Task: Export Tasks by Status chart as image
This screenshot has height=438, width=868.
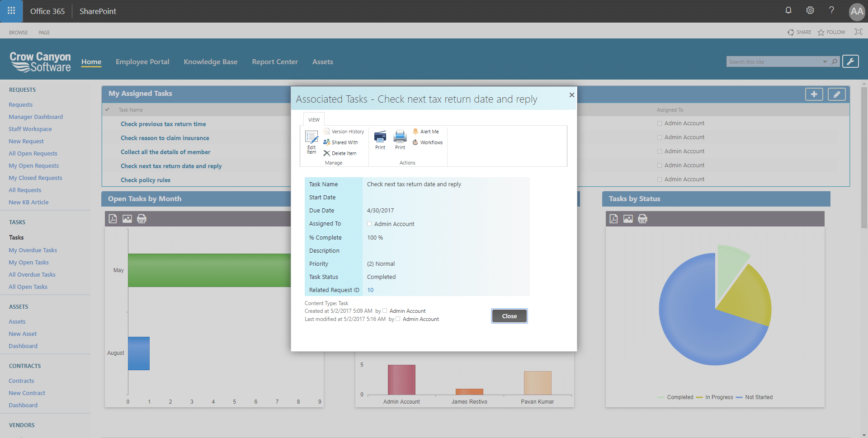Action: [627, 219]
